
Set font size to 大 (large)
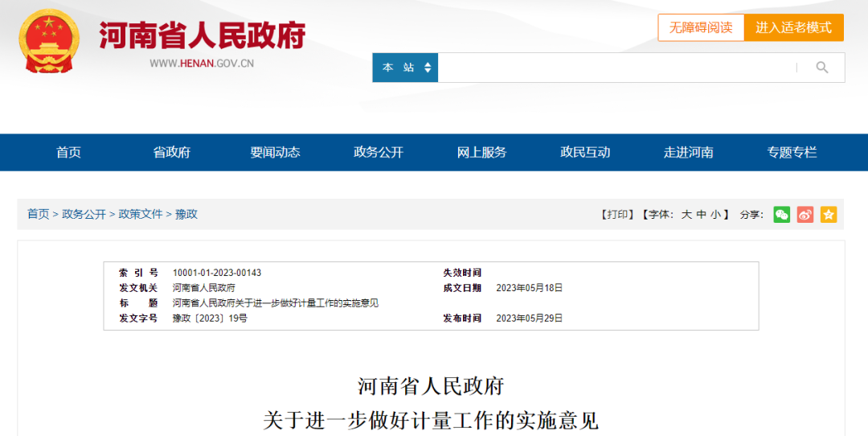tap(686, 215)
